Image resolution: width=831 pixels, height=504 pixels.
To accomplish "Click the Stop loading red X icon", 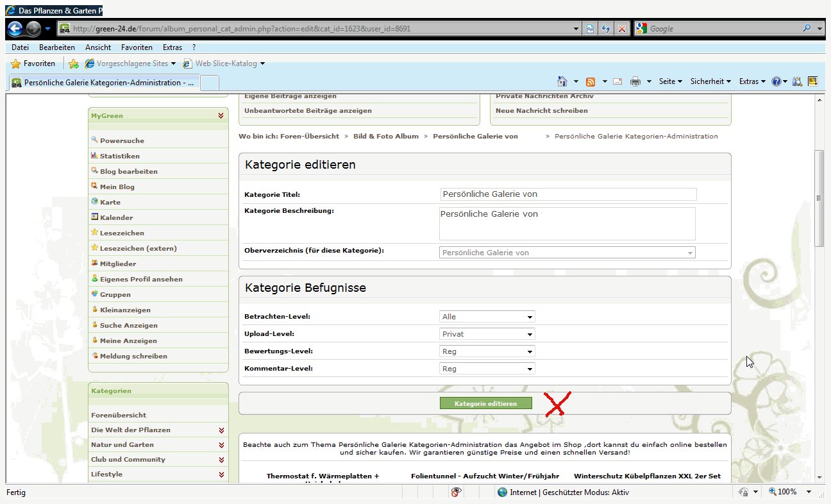I will [x=621, y=29].
